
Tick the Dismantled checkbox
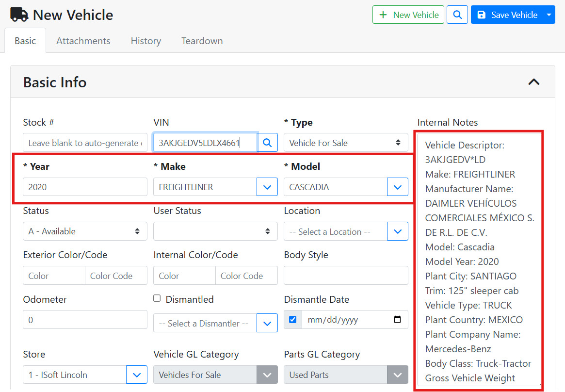pos(157,298)
